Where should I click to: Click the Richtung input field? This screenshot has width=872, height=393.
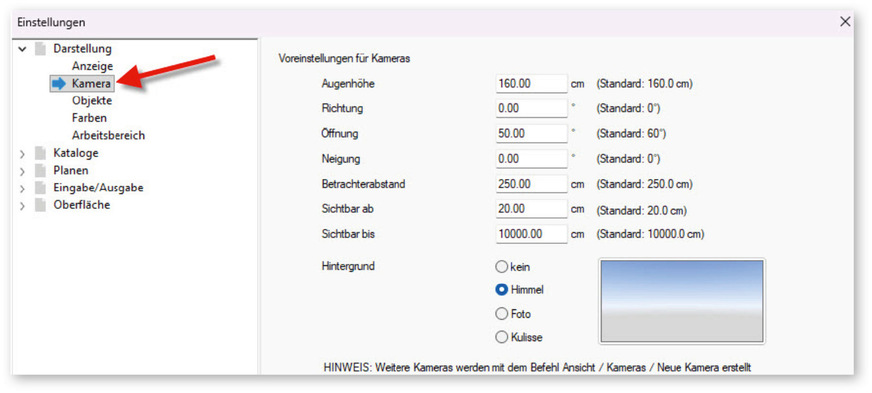coord(531,108)
